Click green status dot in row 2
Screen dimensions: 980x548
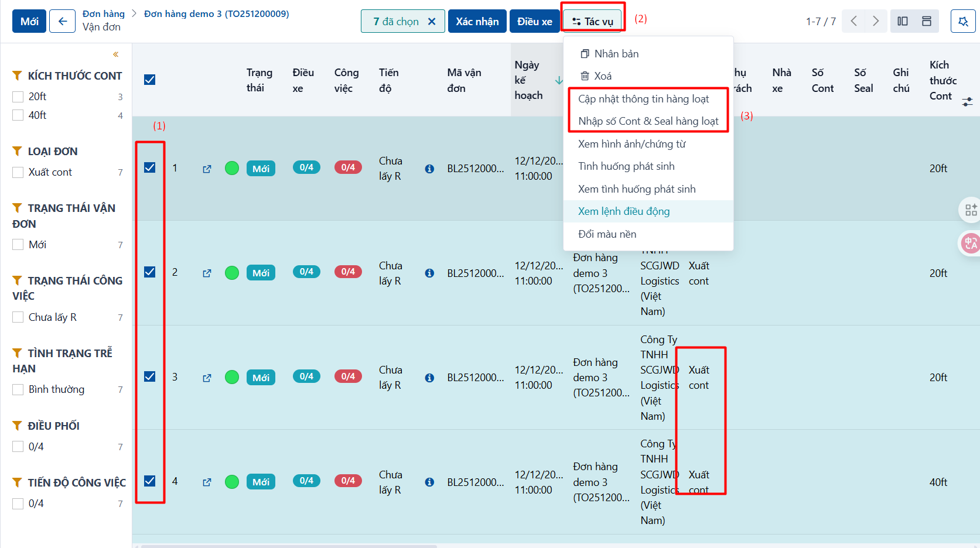232,273
